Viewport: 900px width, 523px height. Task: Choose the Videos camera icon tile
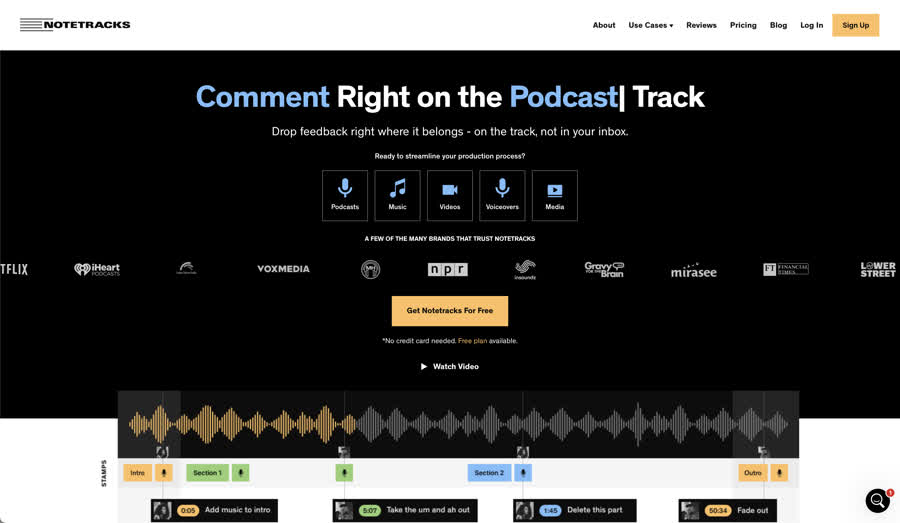pos(450,195)
